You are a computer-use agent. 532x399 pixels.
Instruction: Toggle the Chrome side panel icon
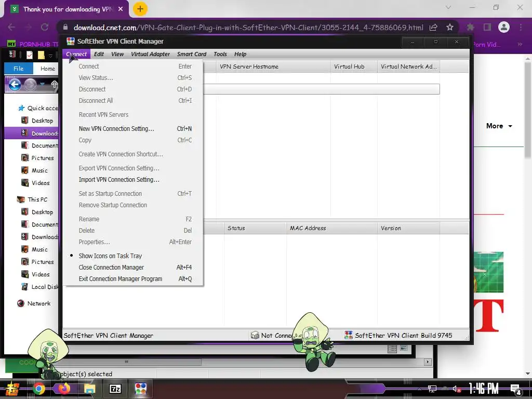click(487, 27)
